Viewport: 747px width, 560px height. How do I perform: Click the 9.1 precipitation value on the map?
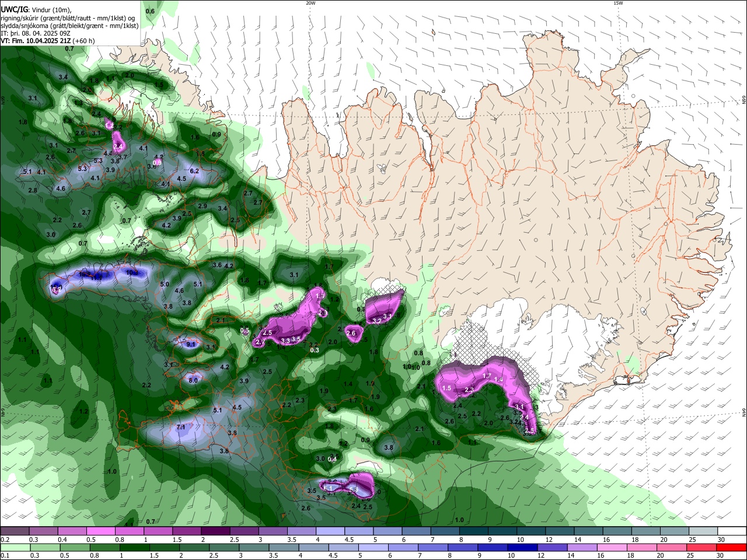click(x=191, y=344)
